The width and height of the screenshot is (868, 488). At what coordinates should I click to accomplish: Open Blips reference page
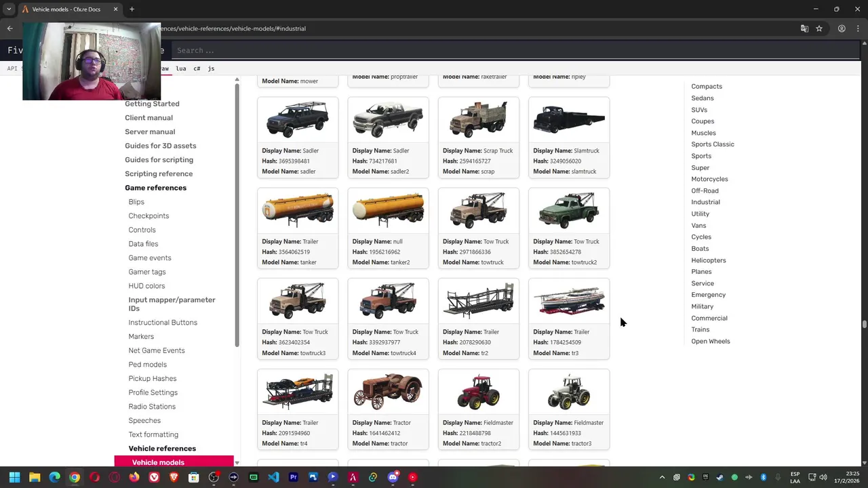pos(136,202)
